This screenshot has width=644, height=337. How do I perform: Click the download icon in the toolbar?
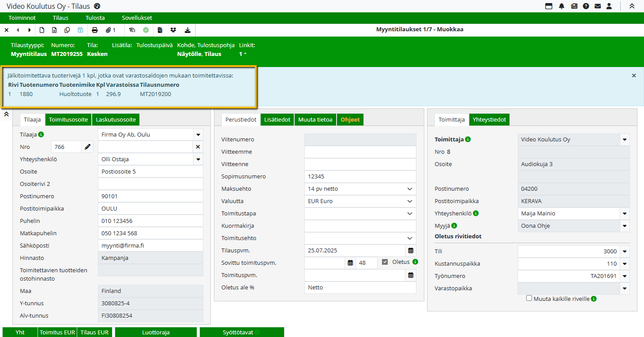(187, 30)
